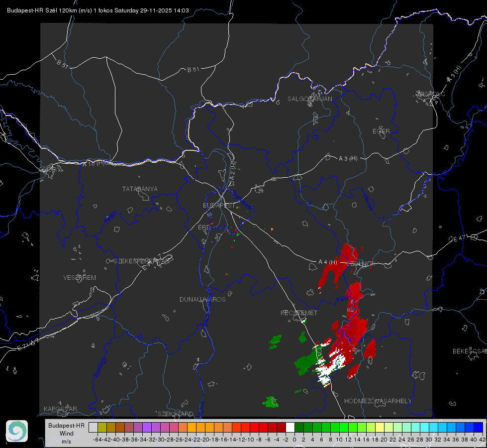Click the -64 value in the legend
Viewport: 487px width, 448px height.
97,440
